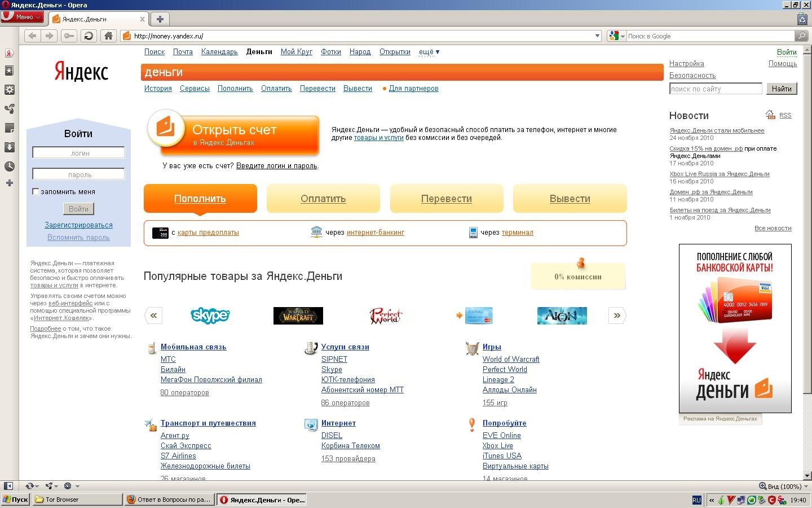Image resolution: width=812 pixels, height=508 pixels.
Task: Open the Widgets gear panel
Action: [9, 90]
